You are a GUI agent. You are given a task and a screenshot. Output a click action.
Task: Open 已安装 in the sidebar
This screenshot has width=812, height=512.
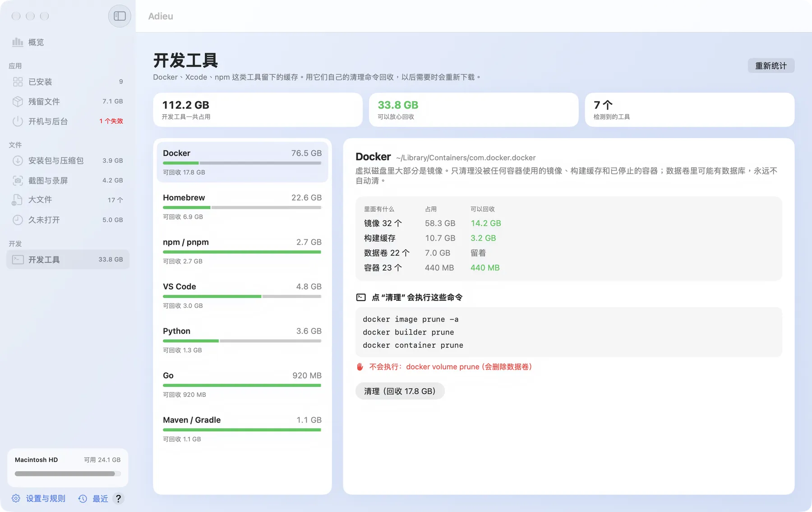68,82
